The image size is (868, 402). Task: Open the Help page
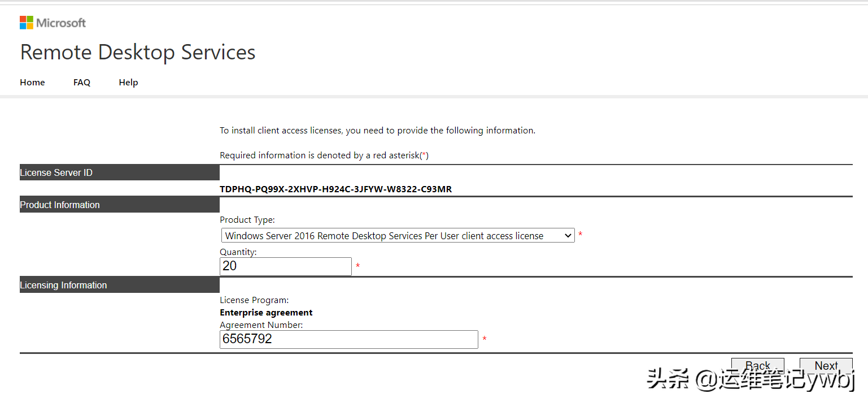128,83
